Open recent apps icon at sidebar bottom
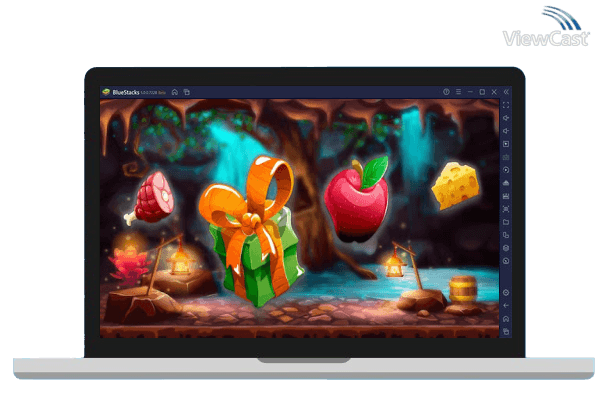 coord(506,331)
